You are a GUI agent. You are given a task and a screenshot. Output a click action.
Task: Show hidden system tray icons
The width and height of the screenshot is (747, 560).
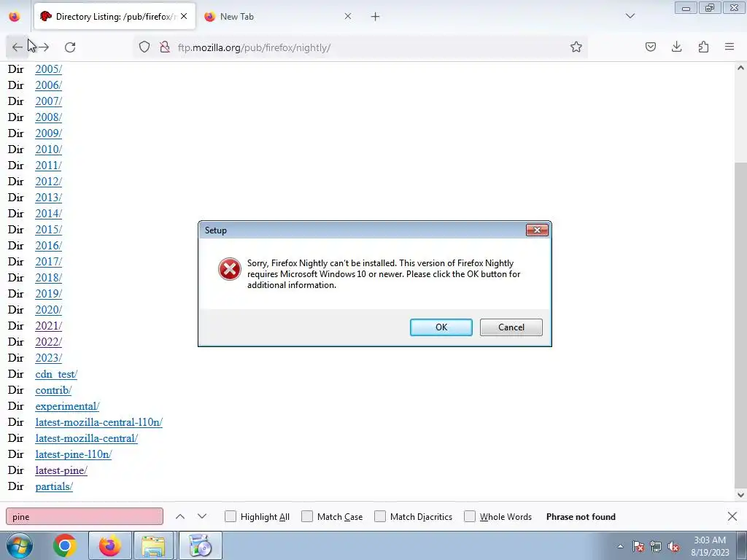620,546
